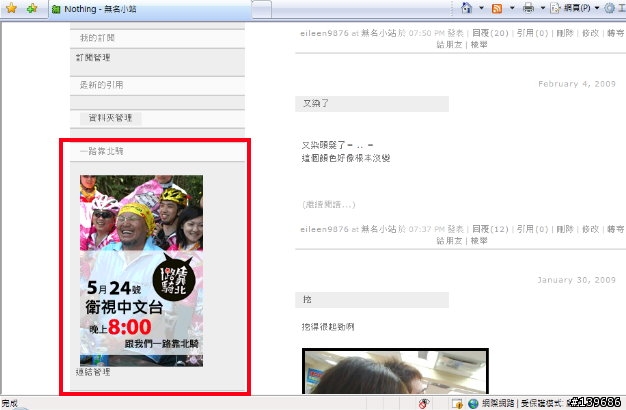Click eileen9876 author name on the 07:50 PM post
Viewport: 626px width, 410px height.
(x=324, y=33)
